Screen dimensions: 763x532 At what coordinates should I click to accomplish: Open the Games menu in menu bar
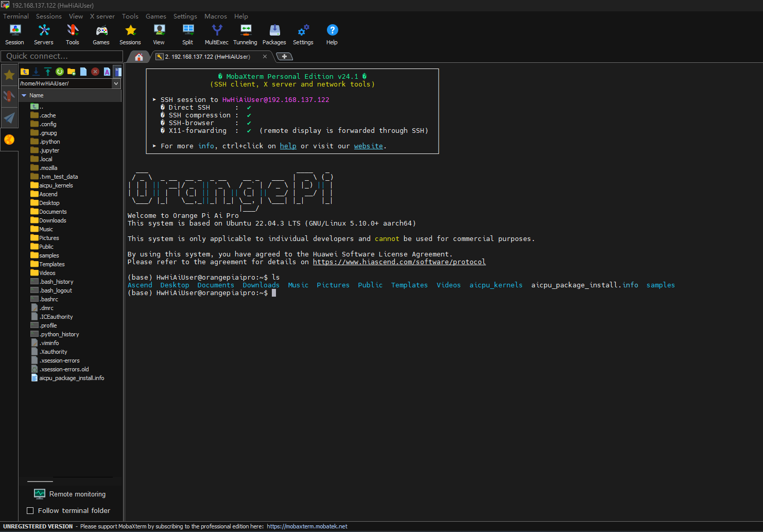[156, 16]
